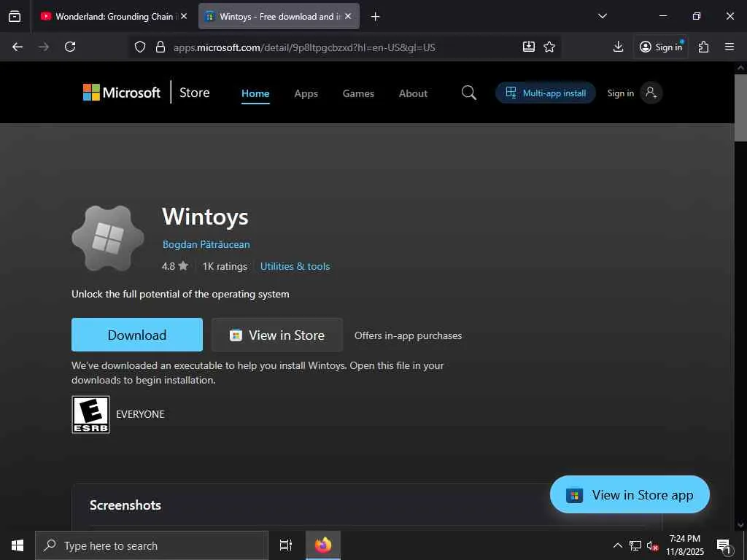Click install web app icon in address bar
The image size is (747, 560).
pos(529,47)
